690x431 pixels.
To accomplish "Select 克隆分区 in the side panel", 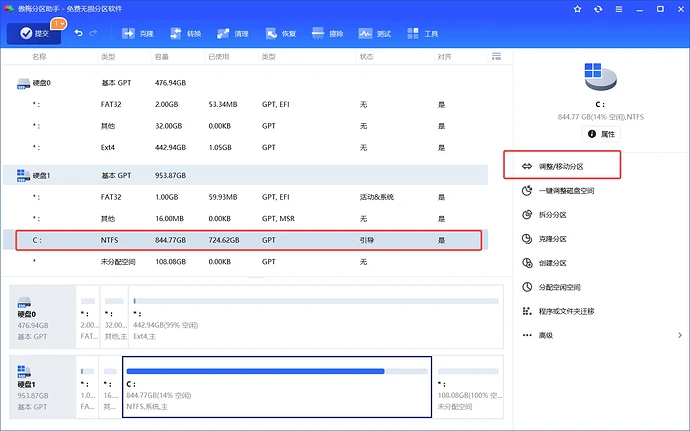I will (552, 239).
